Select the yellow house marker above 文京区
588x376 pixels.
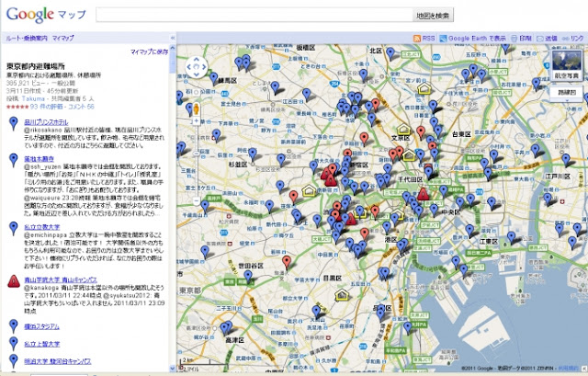click(x=403, y=129)
